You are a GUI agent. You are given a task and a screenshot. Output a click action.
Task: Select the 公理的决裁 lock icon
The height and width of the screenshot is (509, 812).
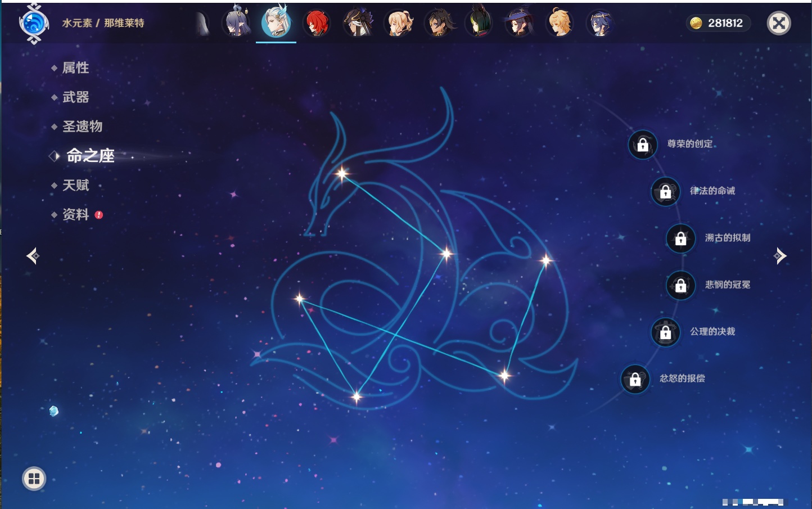(x=665, y=332)
